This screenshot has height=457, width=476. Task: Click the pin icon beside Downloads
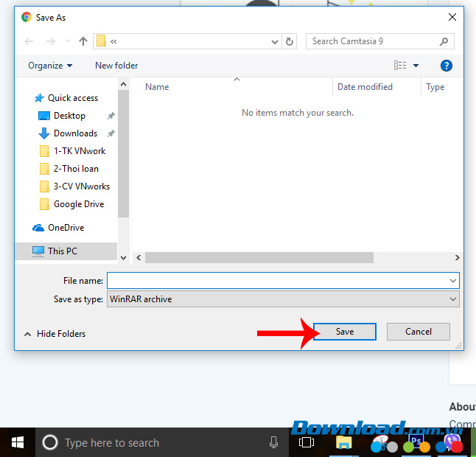coord(111,133)
